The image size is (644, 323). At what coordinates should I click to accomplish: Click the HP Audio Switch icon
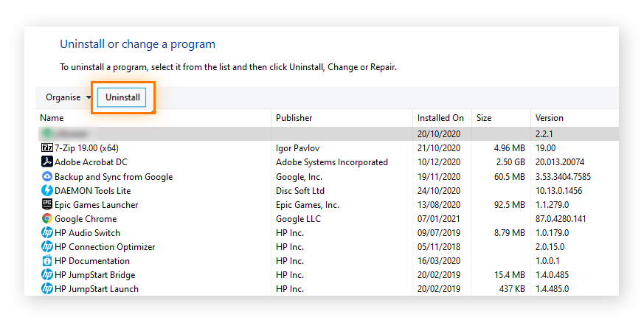pyautogui.click(x=46, y=233)
